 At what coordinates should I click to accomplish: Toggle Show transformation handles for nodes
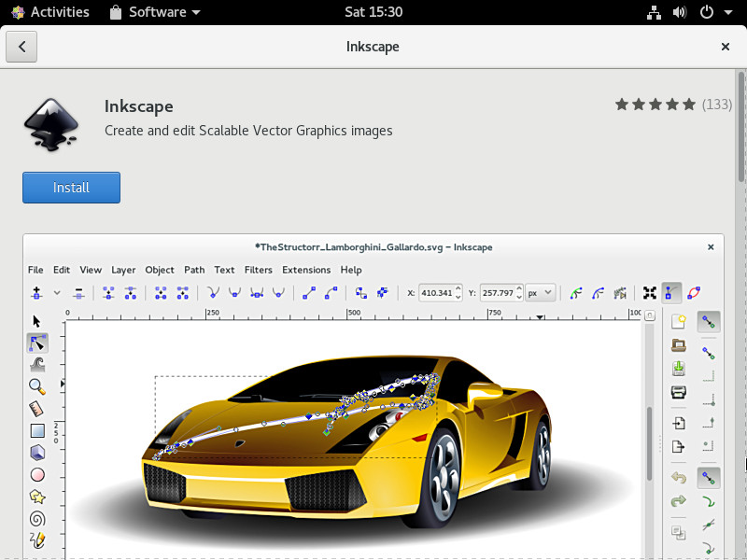pos(650,293)
